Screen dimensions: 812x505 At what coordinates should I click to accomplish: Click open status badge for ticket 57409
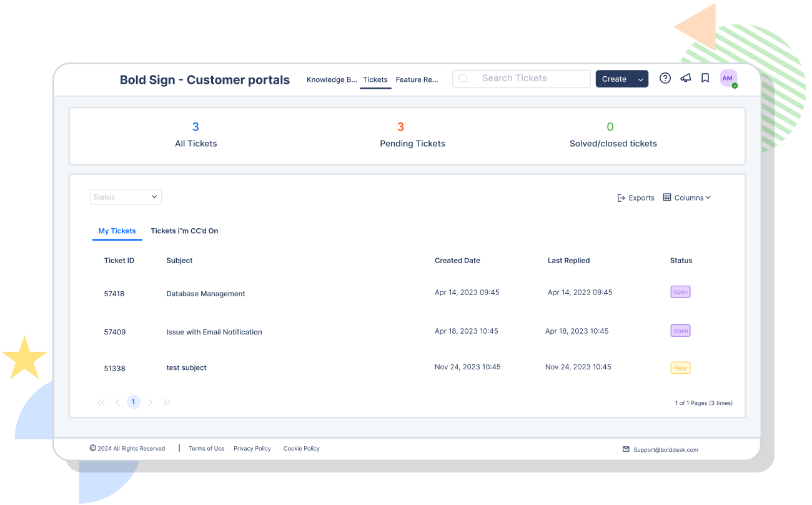pyautogui.click(x=681, y=331)
